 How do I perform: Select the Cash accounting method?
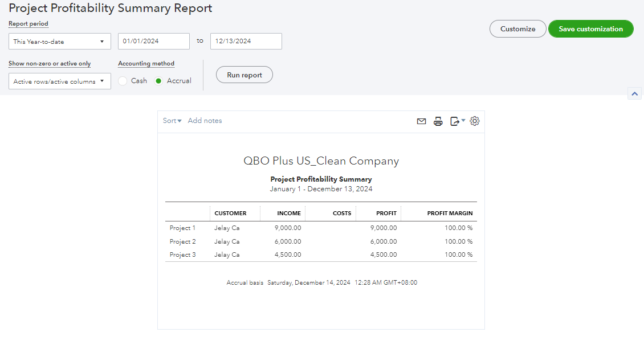click(x=123, y=81)
